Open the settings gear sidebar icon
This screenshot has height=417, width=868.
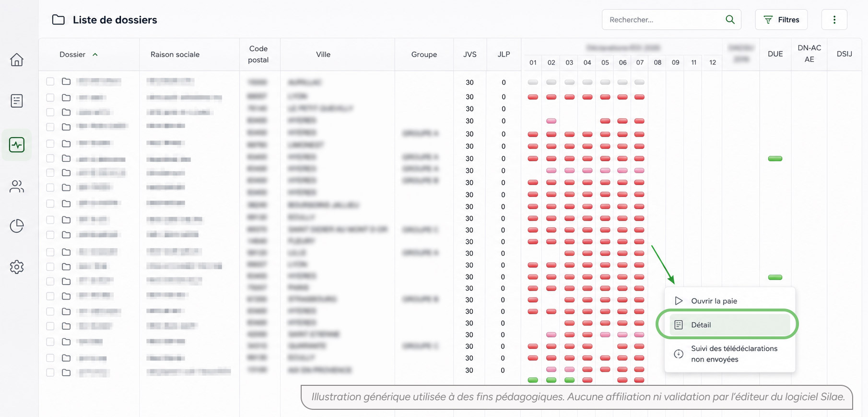pos(17,267)
